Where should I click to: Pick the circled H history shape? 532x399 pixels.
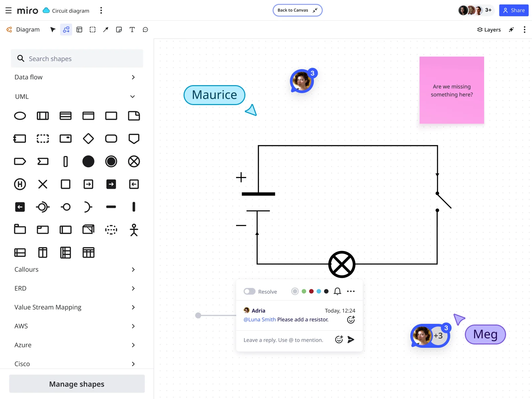point(20,184)
